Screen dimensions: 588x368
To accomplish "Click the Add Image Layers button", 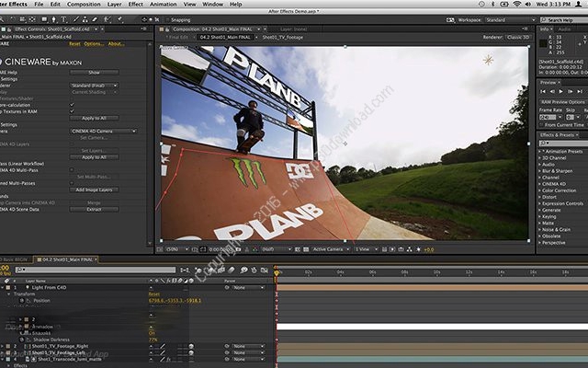I will point(94,190).
